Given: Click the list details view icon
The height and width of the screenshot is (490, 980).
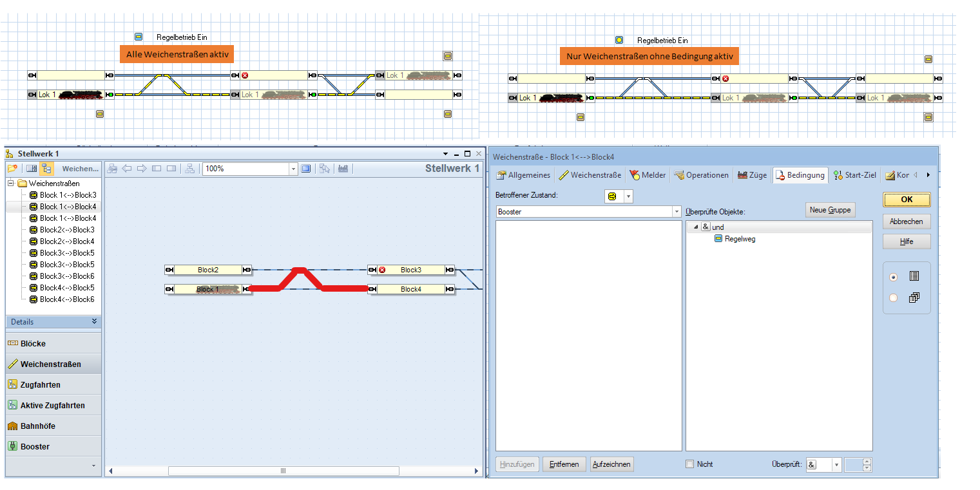Looking at the screenshot, I should (x=30, y=169).
